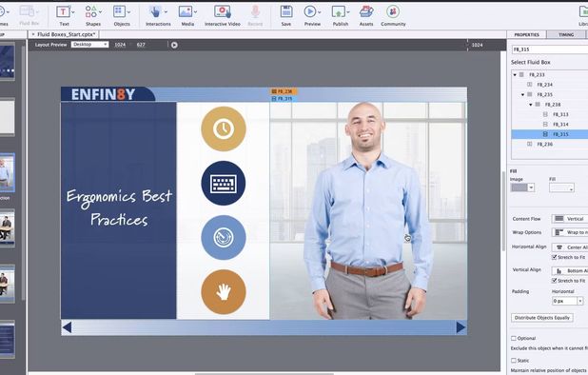The width and height of the screenshot is (588, 375).
Task: Open the Assets toolbar icon
Action: (366, 12)
